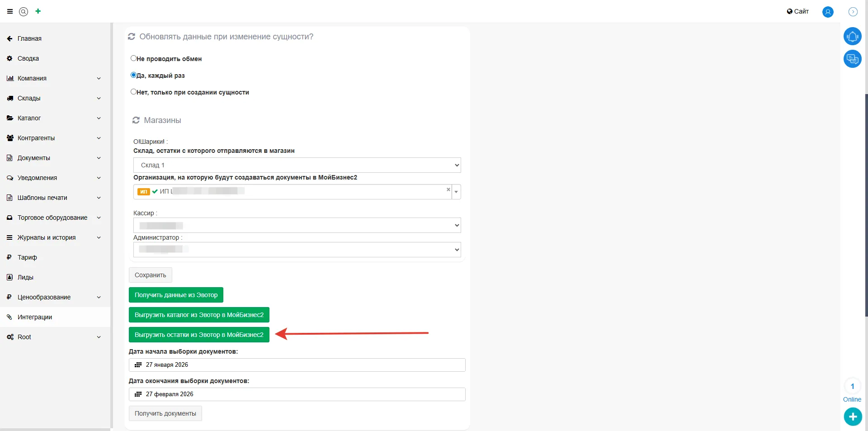
Task: Click the search circle icon in header
Action: pyautogui.click(x=24, y=12)
